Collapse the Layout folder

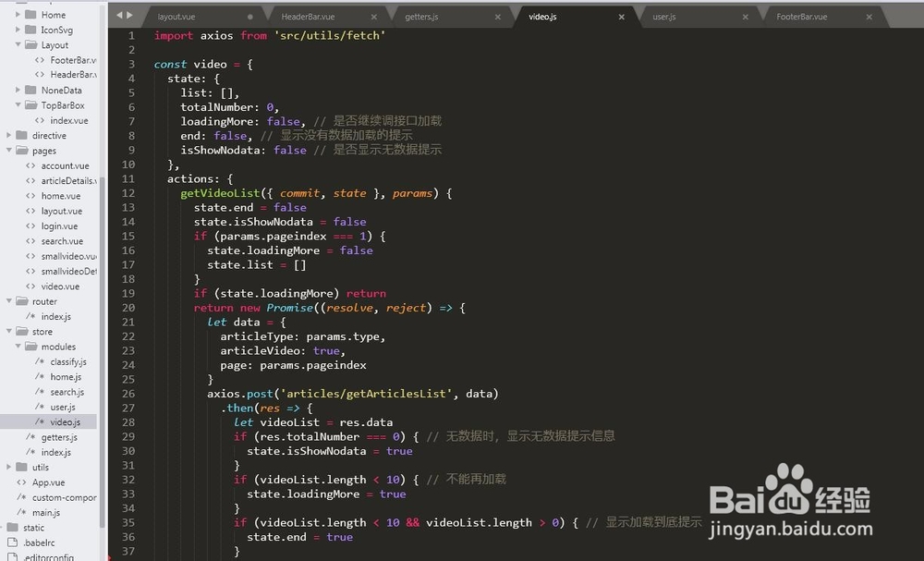18,44
